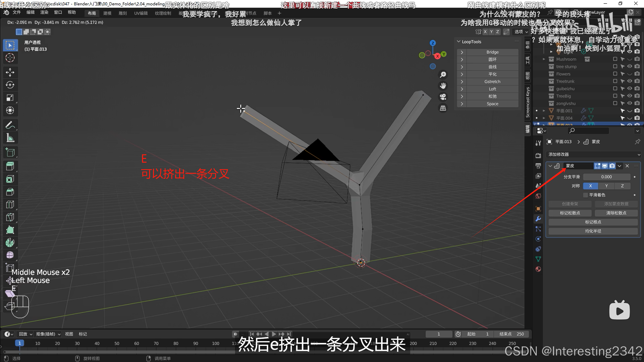Viewport: 644px width, 362px height.
Task: Switch to the 建模 workspace tab
Action: pos(107,13)
